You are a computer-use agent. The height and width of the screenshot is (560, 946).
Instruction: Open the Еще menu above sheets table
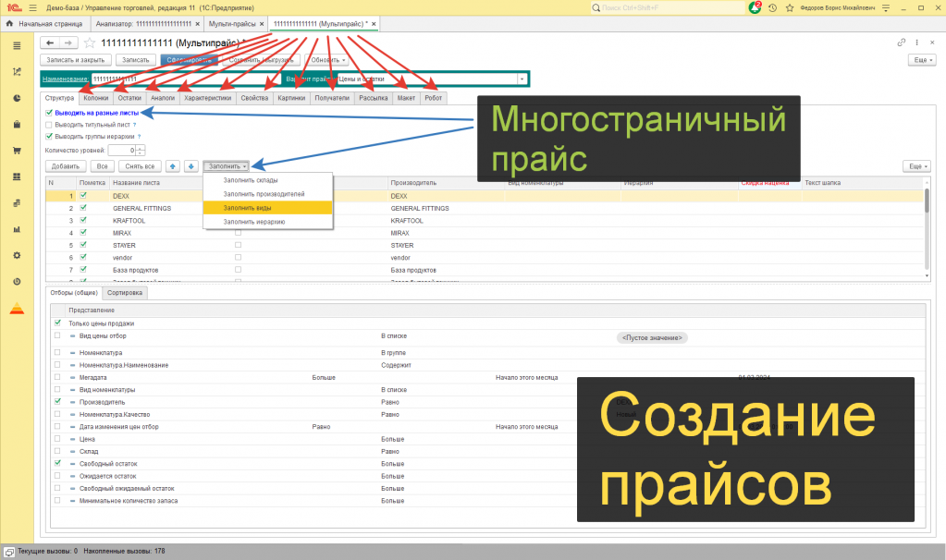tap(917, 166)
